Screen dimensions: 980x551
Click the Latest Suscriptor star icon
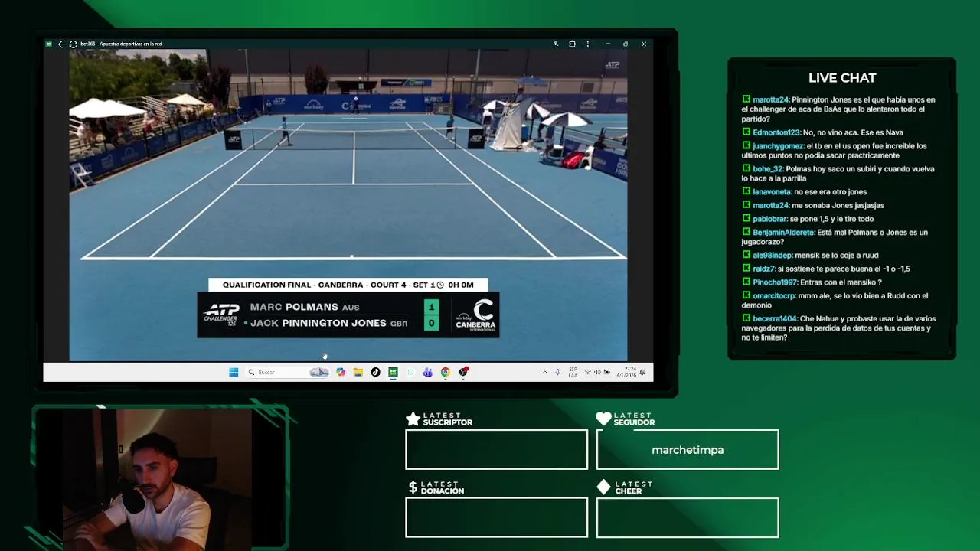coord(413,419)
